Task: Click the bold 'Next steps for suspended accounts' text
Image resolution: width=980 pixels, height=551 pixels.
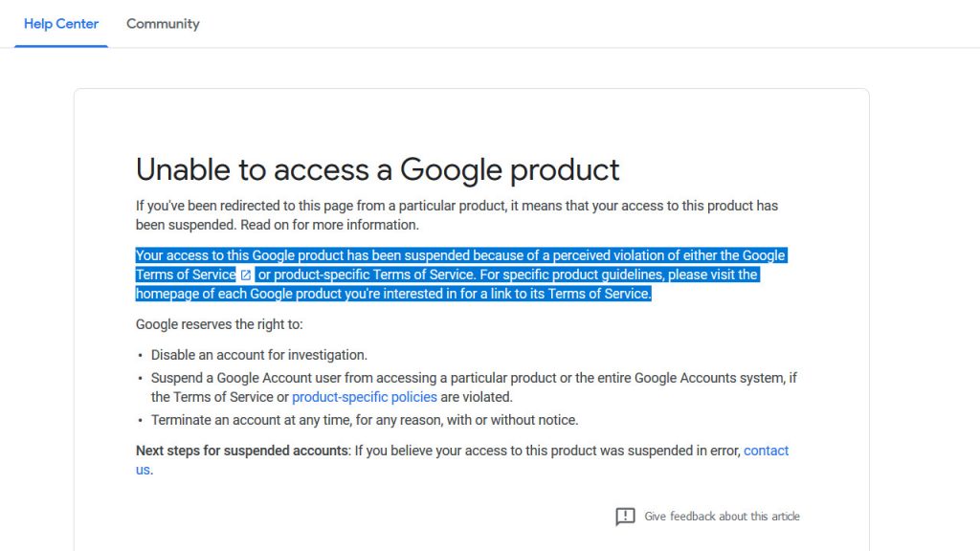Action: (x=242, y=452)
